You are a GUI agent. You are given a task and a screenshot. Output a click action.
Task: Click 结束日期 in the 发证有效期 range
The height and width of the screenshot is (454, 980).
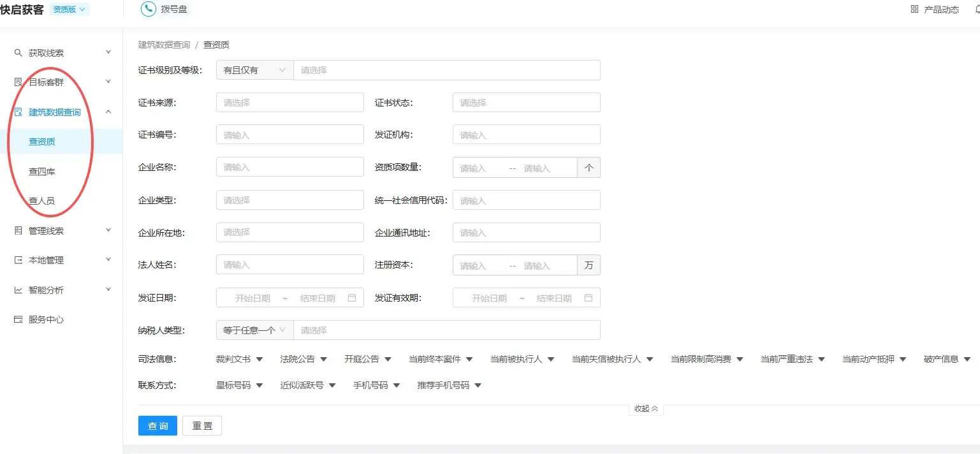[554, 298]
